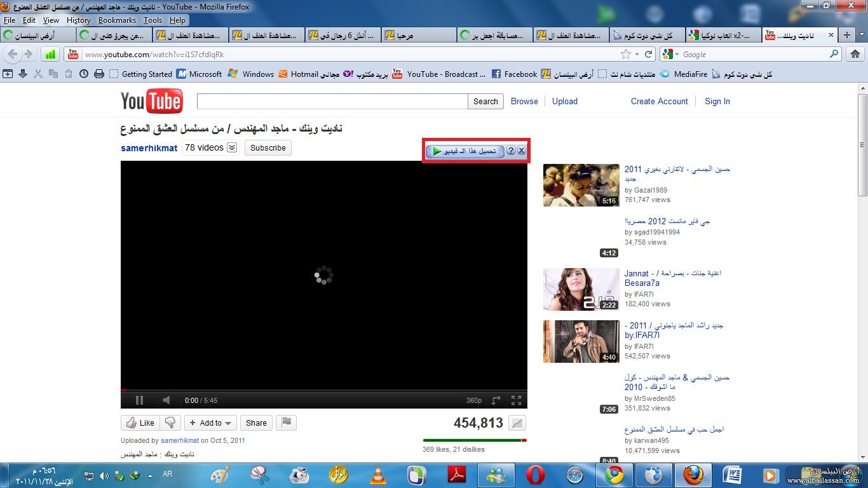Open the 360p quality selector
The width and height of the screenshot is (868, 488).
(x=473, y=400)
